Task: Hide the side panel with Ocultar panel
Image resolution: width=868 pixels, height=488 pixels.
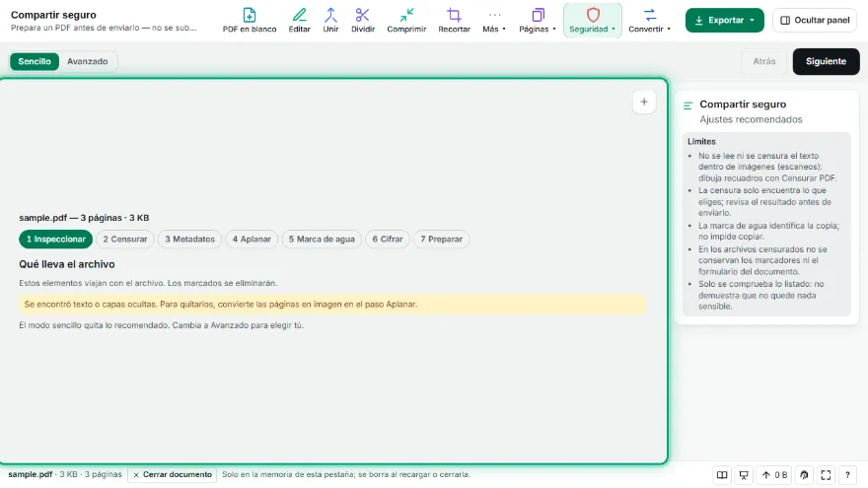Action: coord(815,20)
